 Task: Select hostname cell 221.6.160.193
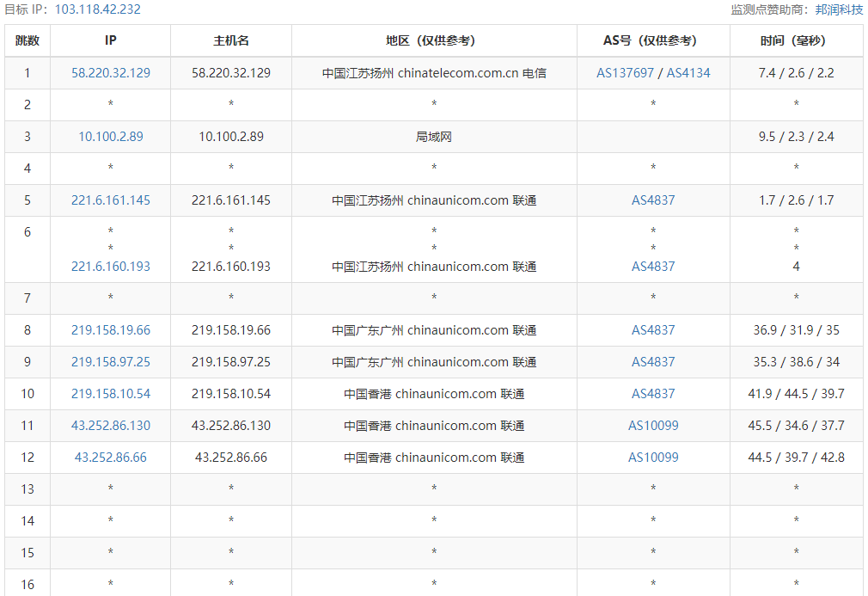(231, 267)
